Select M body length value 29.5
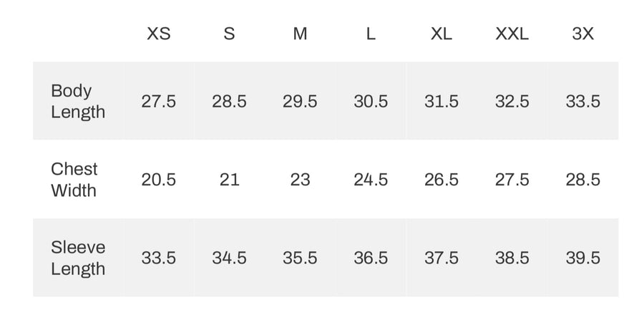The width and height of the screenshot is (644, 330). pos(300,102)
